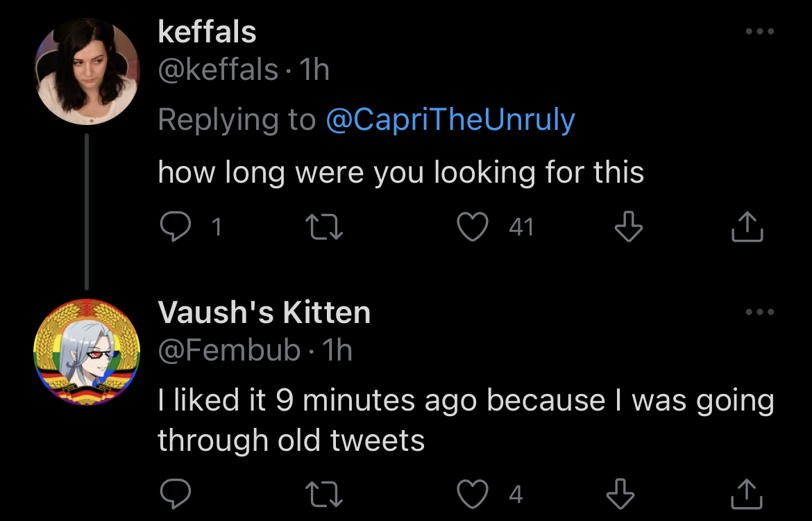Retweet keffals' tweet

[x=323, y=227]
